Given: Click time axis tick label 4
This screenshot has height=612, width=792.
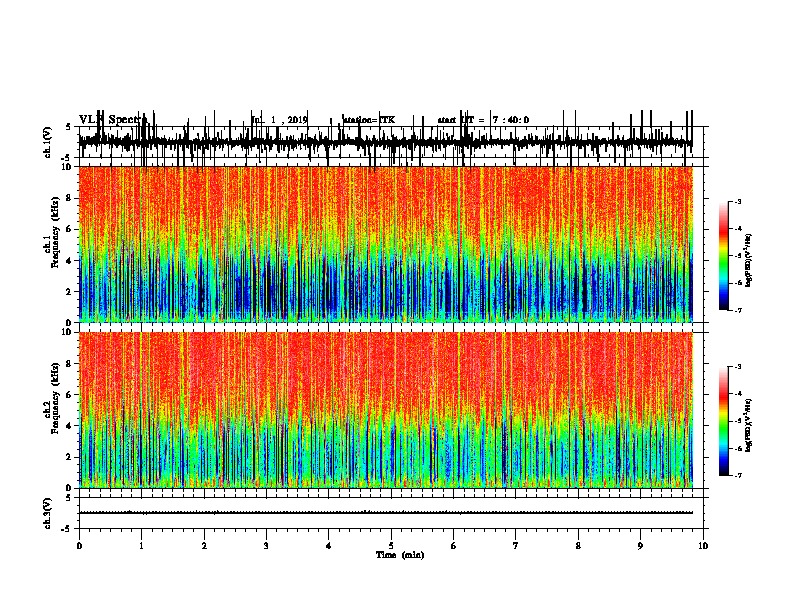Looking at the screenshot, I should 329,546.
